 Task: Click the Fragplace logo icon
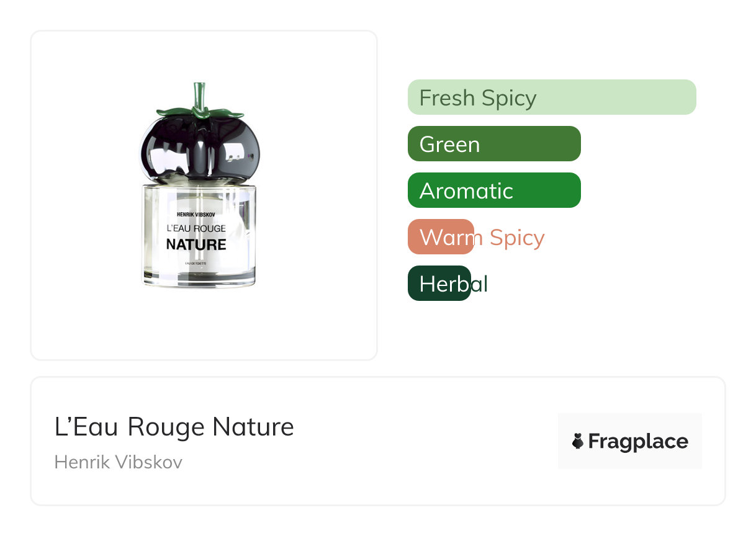[578, 441]
